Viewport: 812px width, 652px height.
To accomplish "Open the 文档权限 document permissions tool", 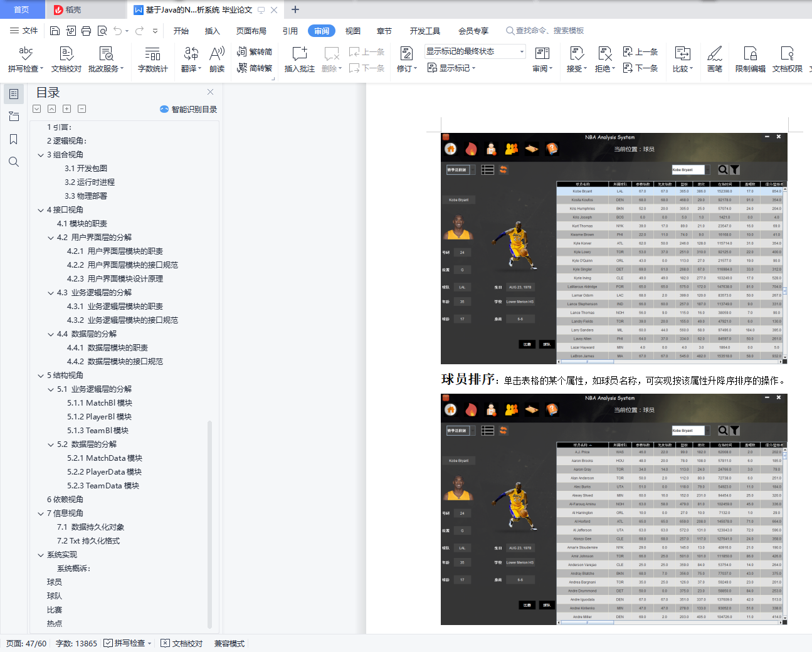I will tap(788, 60).
